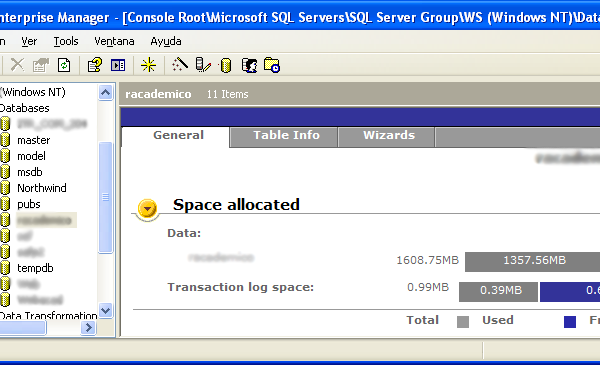Click the pubs database cylinder icon
Image resolution: width=600 pixels, height=365 pixels.
[x=5, y=204]
